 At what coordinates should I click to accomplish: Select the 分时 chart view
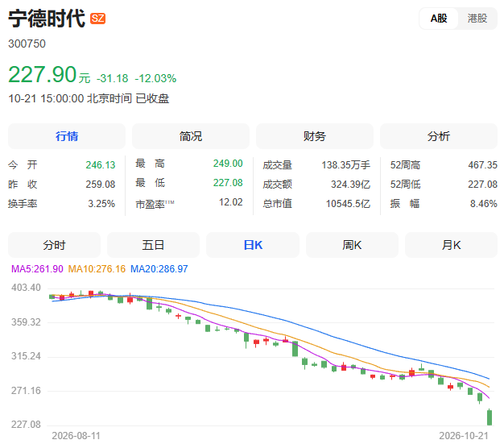[54, 245]
